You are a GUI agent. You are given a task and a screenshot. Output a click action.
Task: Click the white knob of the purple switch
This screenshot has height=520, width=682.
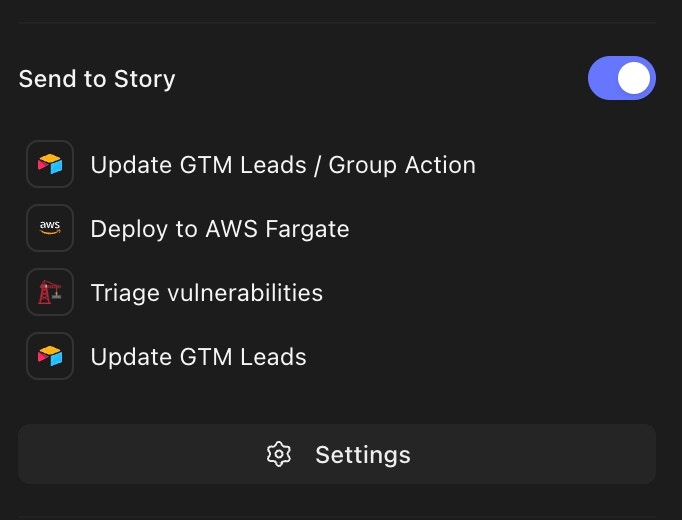634,78
